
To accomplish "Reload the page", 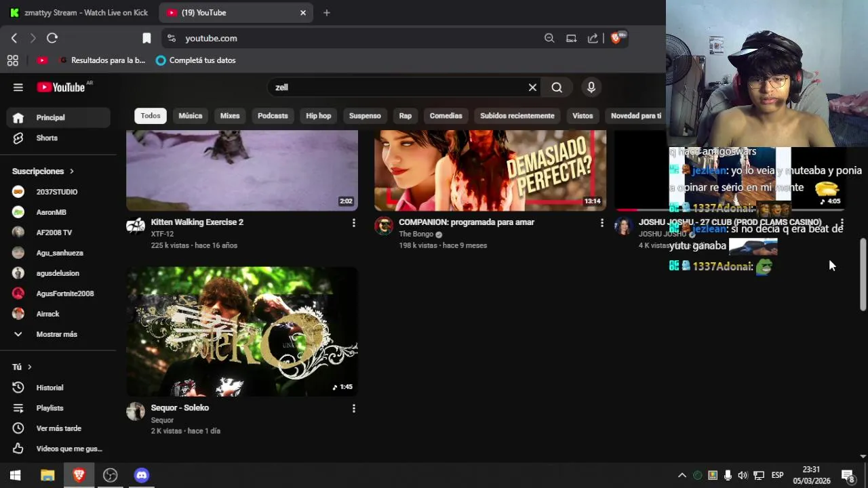I will pos(52,39).
